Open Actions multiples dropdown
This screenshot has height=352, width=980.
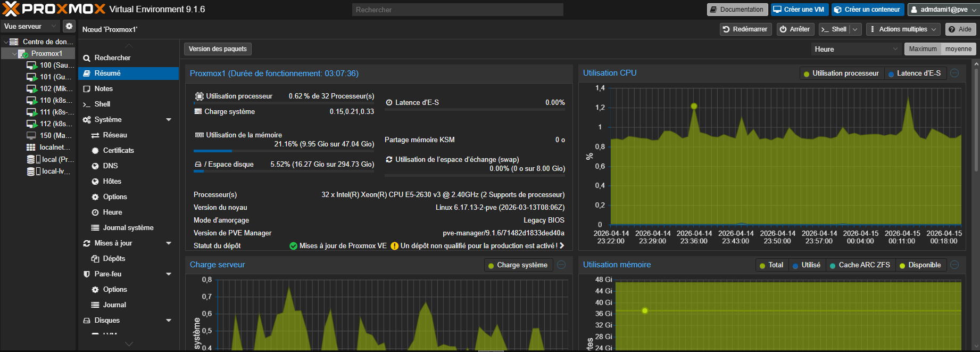click(x=903, y=29)
